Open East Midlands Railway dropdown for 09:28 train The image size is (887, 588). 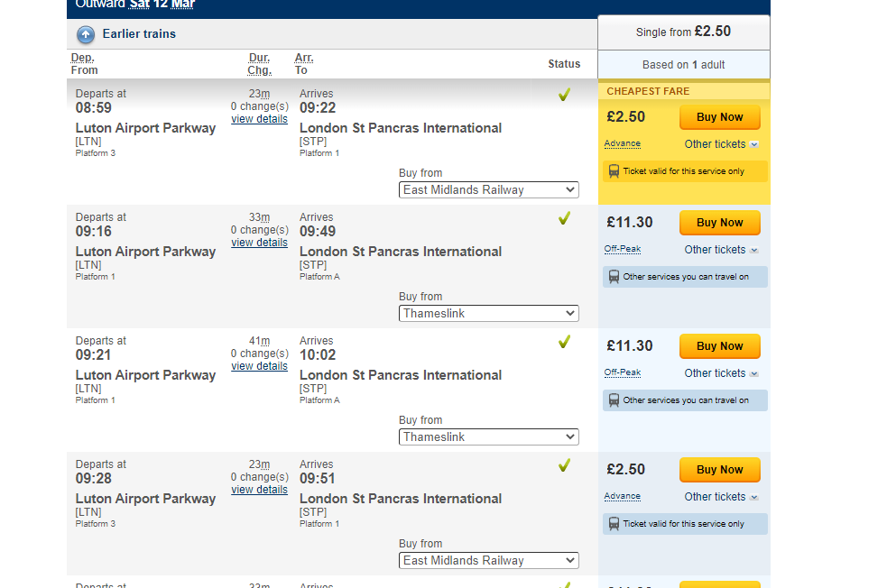click(x=489, y=560)
